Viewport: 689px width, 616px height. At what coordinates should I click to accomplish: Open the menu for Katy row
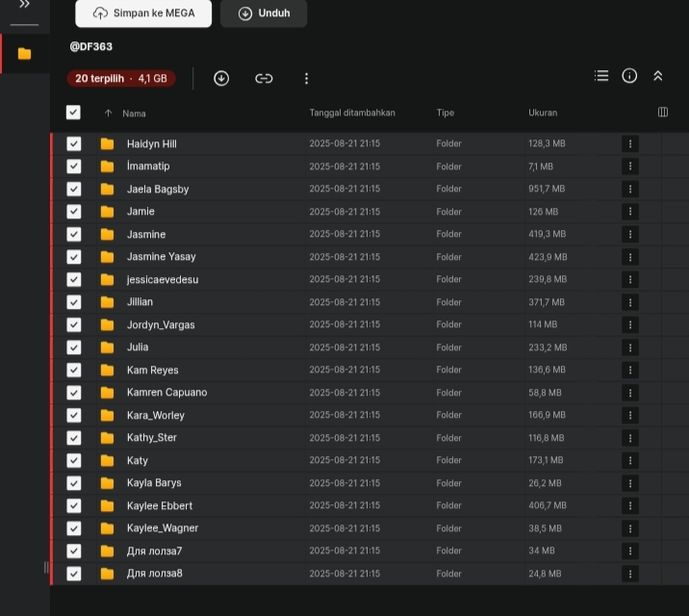point(630,460)
